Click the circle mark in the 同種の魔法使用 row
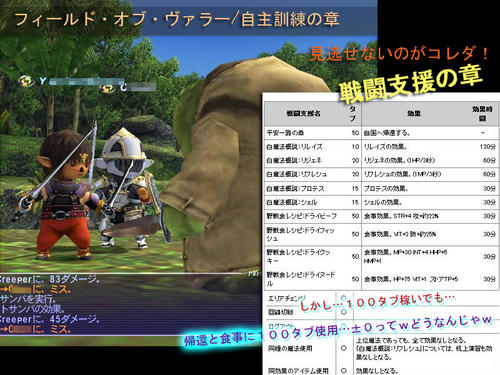Image resolution: width=500 pixels, height=375 pixels. pyautogui.click(x=344, y=348)
